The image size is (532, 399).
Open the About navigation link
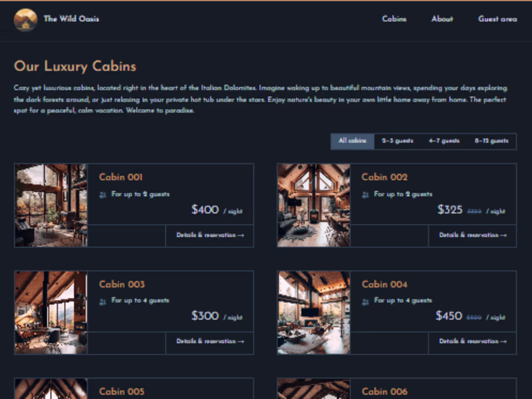tap(442, 19)
